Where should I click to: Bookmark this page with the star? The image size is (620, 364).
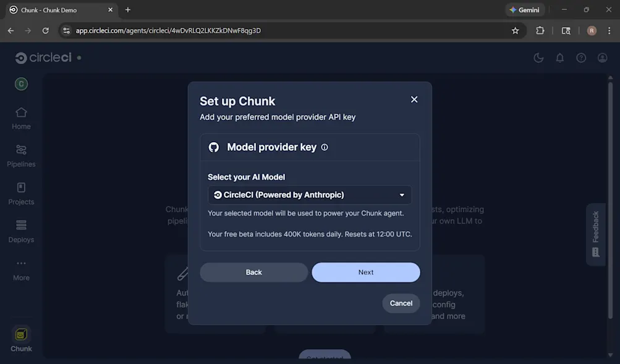click(x=515, y=29)
